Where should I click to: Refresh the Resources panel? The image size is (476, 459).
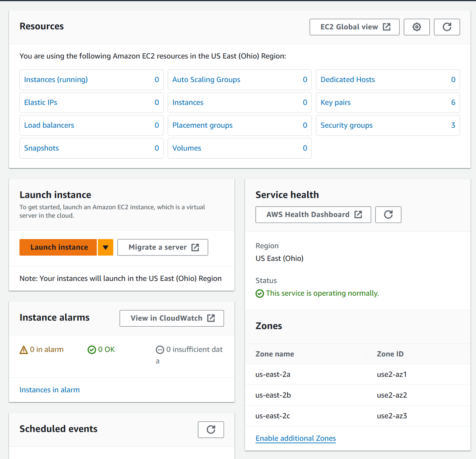tap(447, 27)
